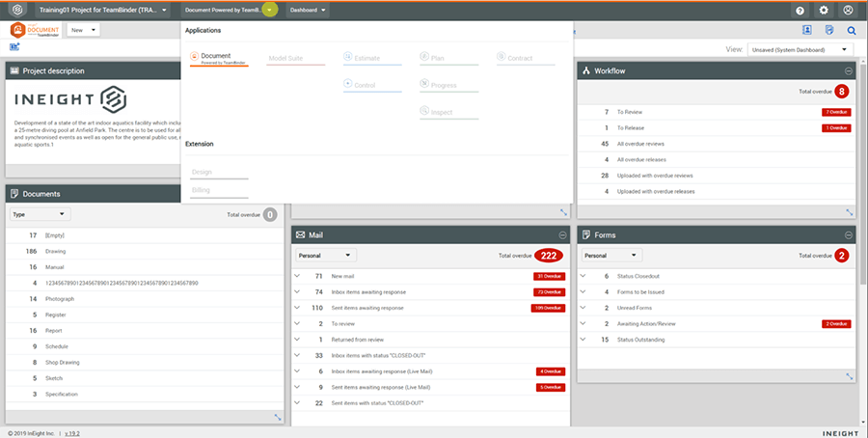
Task: Open the user profile icon
Action: 848,10
